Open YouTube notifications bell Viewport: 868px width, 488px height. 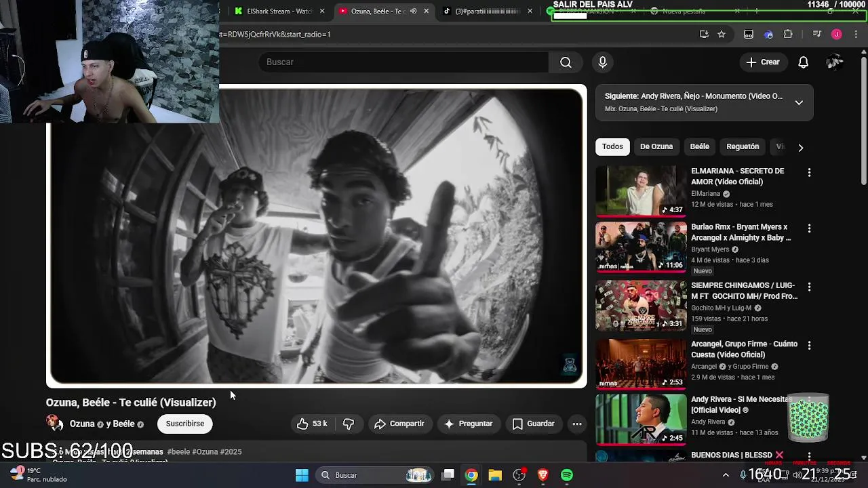coord(803,62)
